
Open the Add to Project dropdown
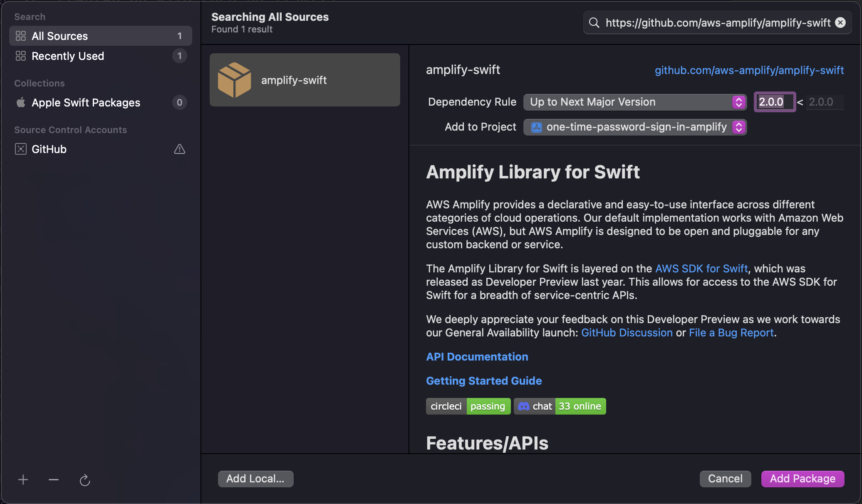coord(635,127)
